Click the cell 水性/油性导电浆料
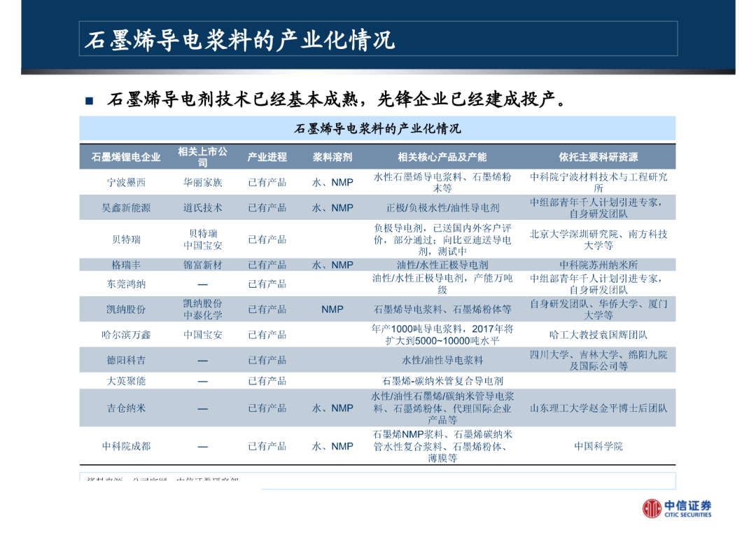Image resolution: width=756 pixels, height=535 pixels. click(442, 361)
